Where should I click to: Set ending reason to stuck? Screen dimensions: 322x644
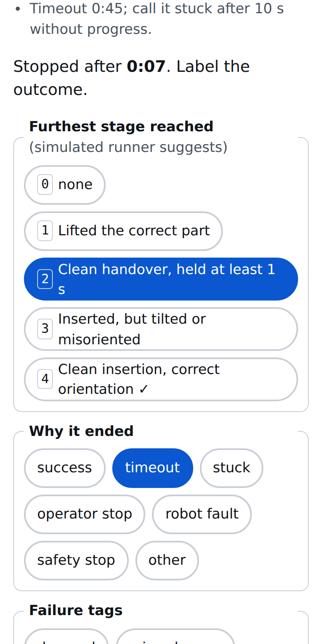232,468
